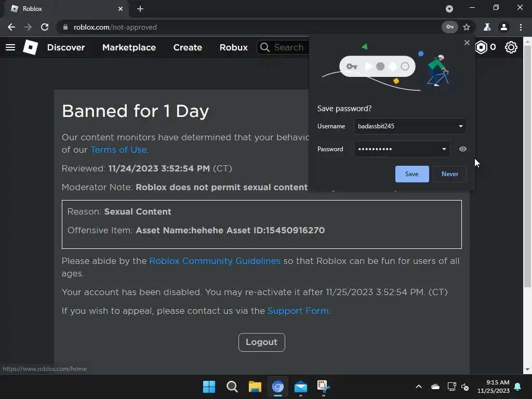Image resolution: width=532 pixels, height=399 pixels.
Task: Click the Banned for 1 Day heading
Action: tap(136, 111)
